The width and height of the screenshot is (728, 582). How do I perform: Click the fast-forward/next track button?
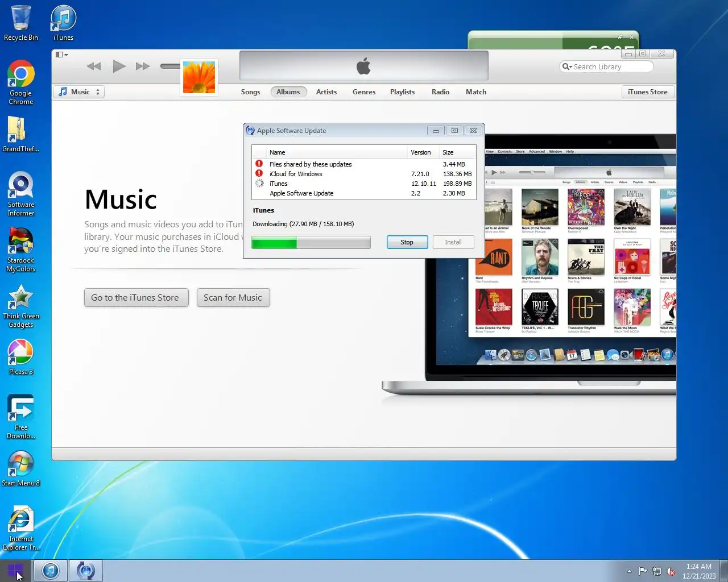coord(143,66)
